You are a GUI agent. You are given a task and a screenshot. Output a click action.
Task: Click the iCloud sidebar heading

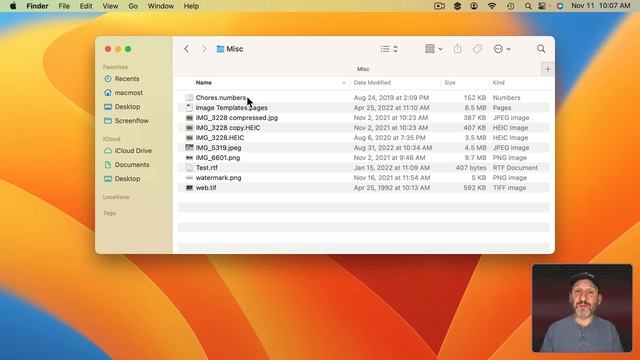[x=111, y=139]
